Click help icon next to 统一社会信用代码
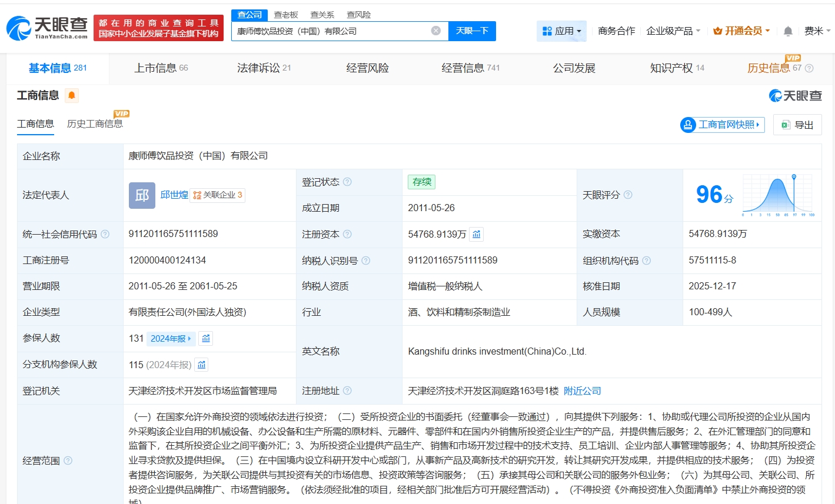This screenshot has width=835, height=504. click(105, 234)
